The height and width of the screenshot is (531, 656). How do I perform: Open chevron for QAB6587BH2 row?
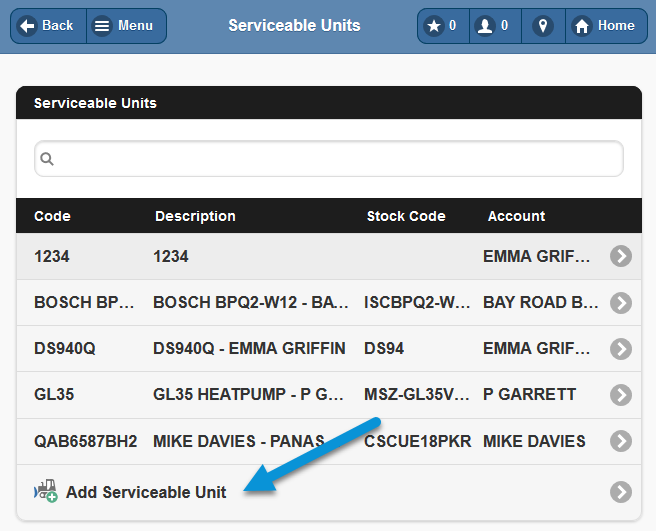coord(621,441)
